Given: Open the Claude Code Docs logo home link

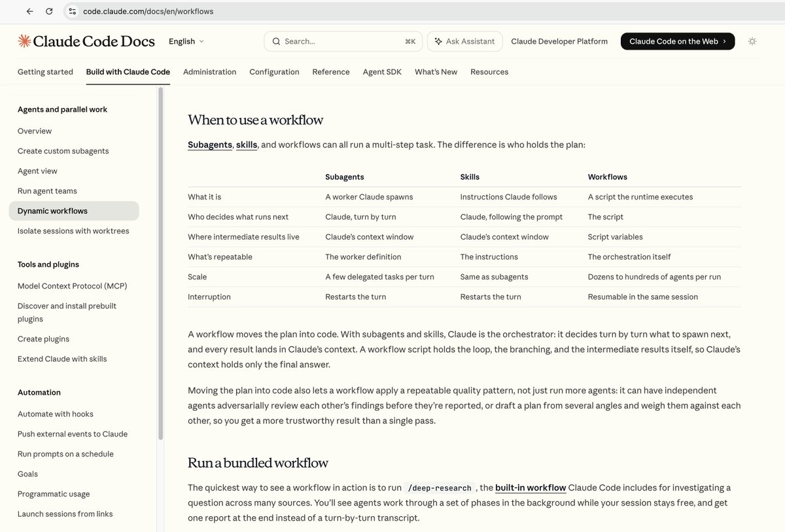Looking at the screenshot, I should click(86, 41).
